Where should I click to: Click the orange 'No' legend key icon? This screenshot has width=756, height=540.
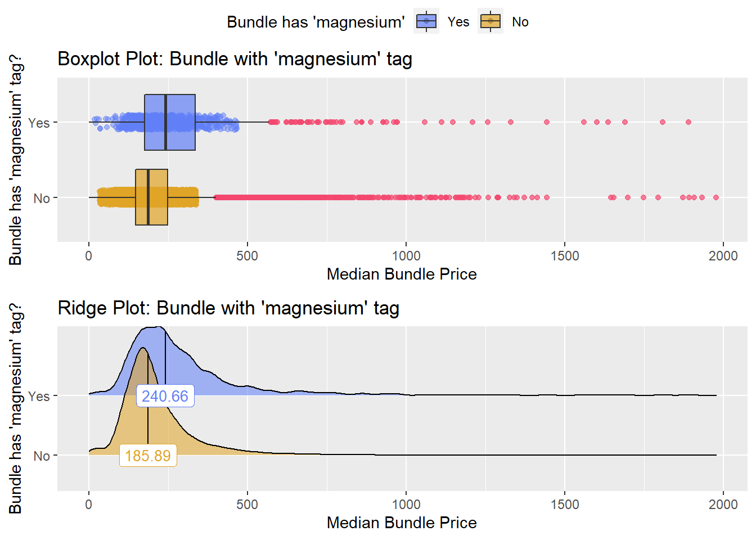[490, 22]
